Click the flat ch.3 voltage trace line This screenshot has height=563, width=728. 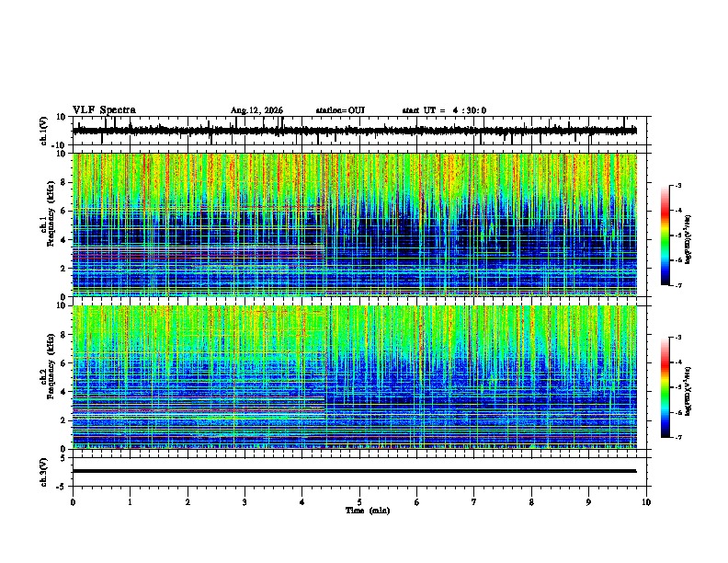click(355, 471)
